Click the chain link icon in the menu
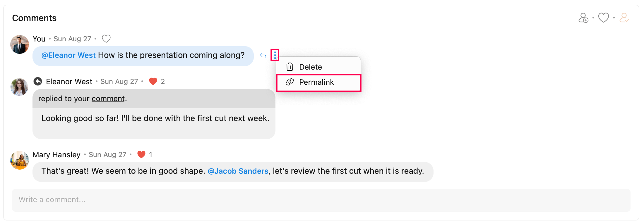The width and height of the screenshot is (644, 224). [x=290, y=82]
